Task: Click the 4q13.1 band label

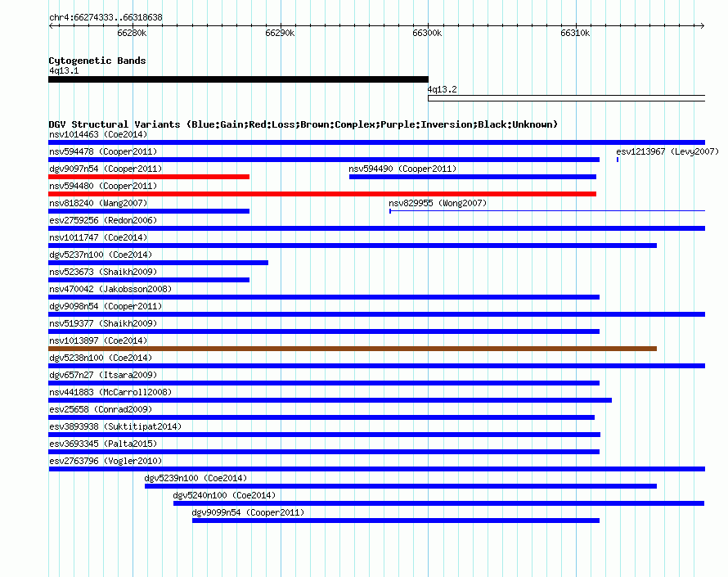Action: 64,70
